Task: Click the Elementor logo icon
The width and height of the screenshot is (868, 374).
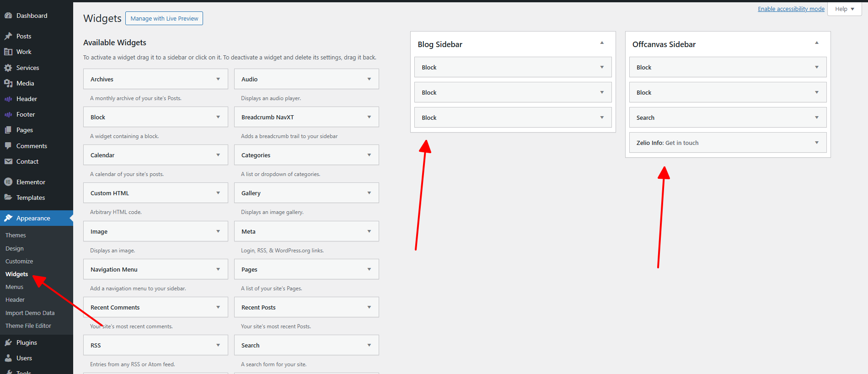Action: point(8,182)
